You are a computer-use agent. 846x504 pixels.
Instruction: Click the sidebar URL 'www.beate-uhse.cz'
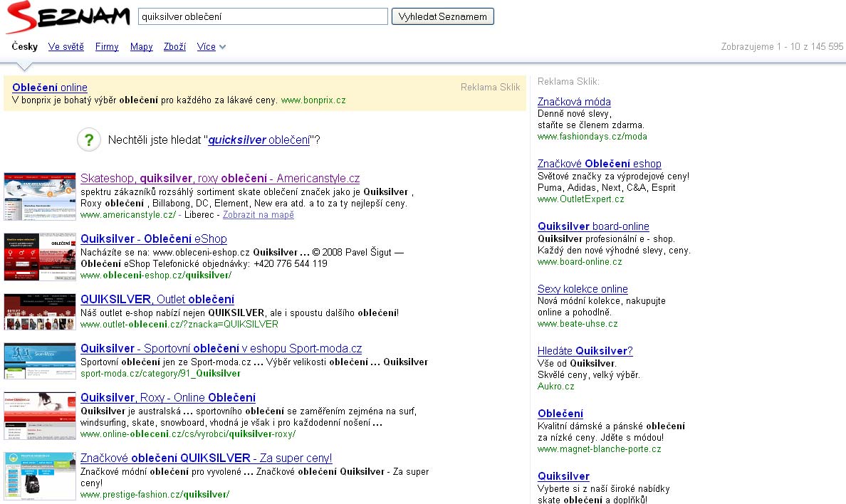[x=578, y=324]
